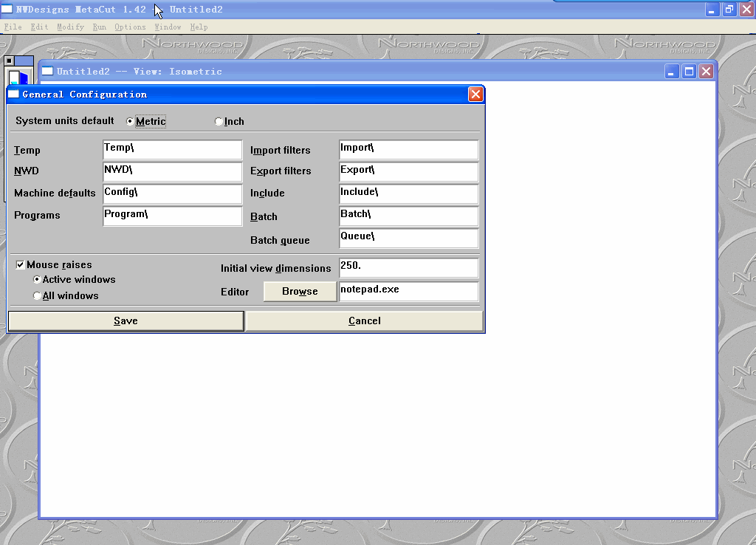Close the Untitled2 Isometric view window
756x545 pixels.
click(707, 72)
